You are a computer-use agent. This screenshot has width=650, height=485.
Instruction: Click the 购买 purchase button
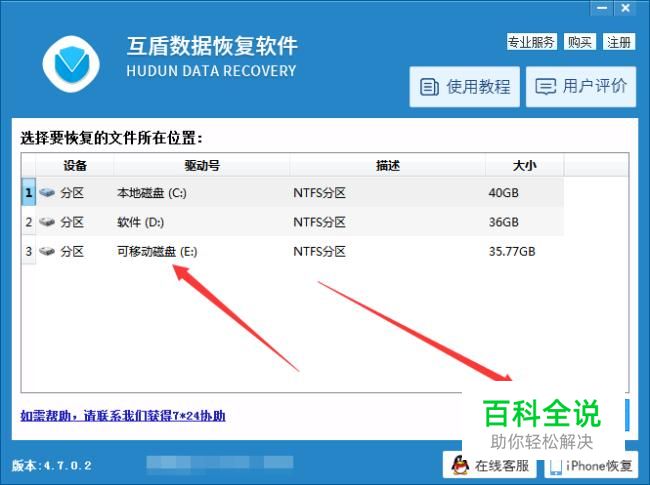tap(580, 42)
